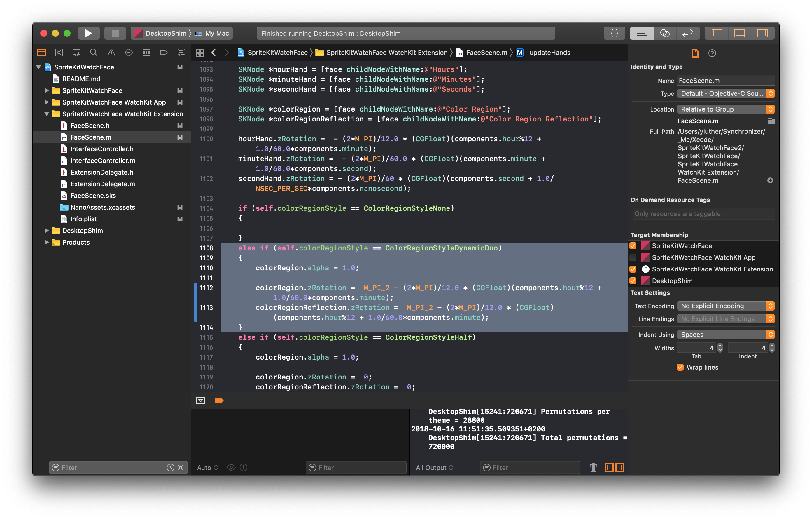Viewport: 812px width, 519px height.
Task: Open the Project navigator folder icon
Action: coord(41,52)
